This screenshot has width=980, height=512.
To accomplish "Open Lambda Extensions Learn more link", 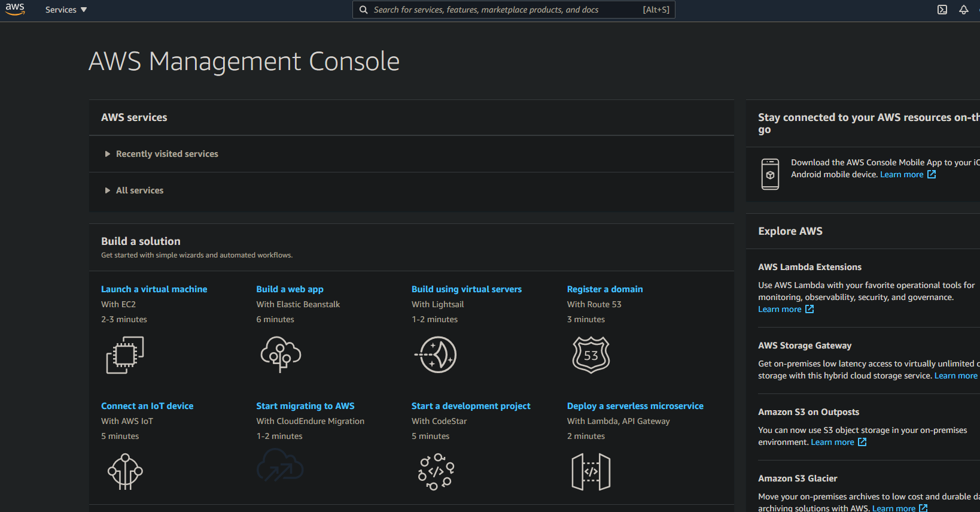I will pyautogui.click(x=780, y=309).
